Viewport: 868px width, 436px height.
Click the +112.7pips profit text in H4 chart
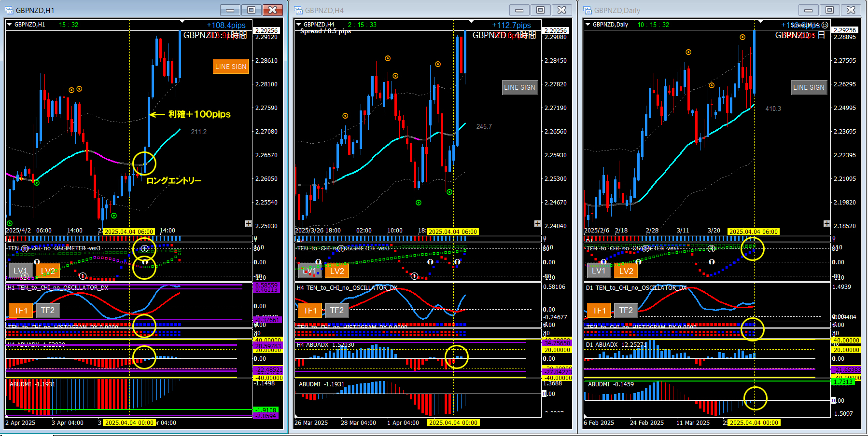pyautogui.click(x=511, y=25)
